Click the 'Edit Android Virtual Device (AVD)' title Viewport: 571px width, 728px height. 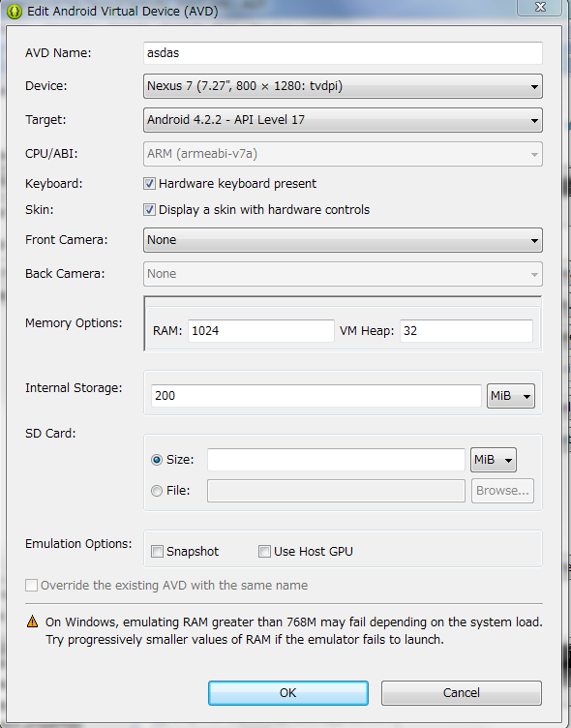[123, 12]
